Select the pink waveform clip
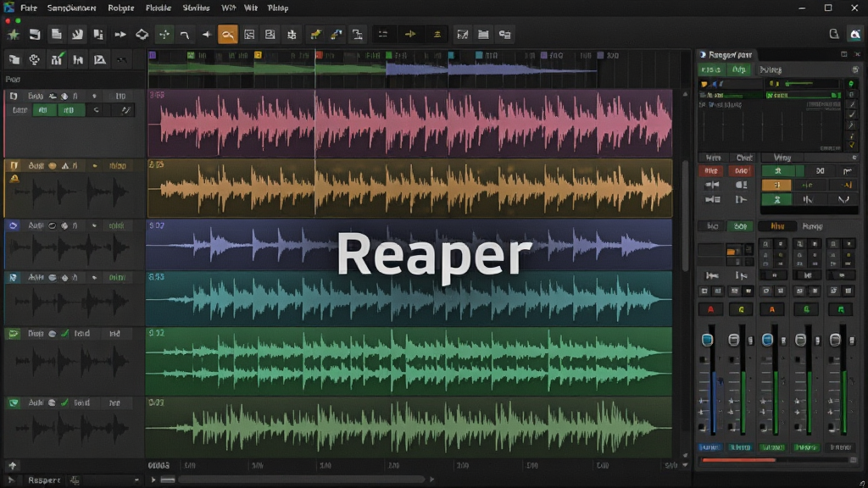The image size is (868, 488). coord(409,124)
